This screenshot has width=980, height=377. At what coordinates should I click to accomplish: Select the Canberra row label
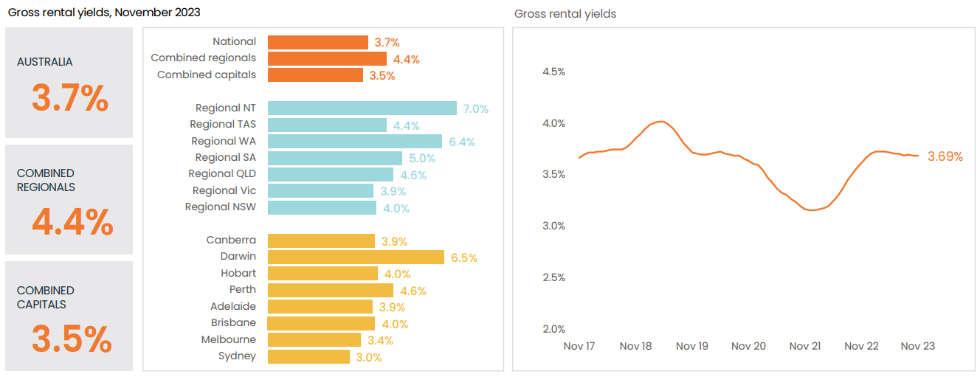point(231,240)
